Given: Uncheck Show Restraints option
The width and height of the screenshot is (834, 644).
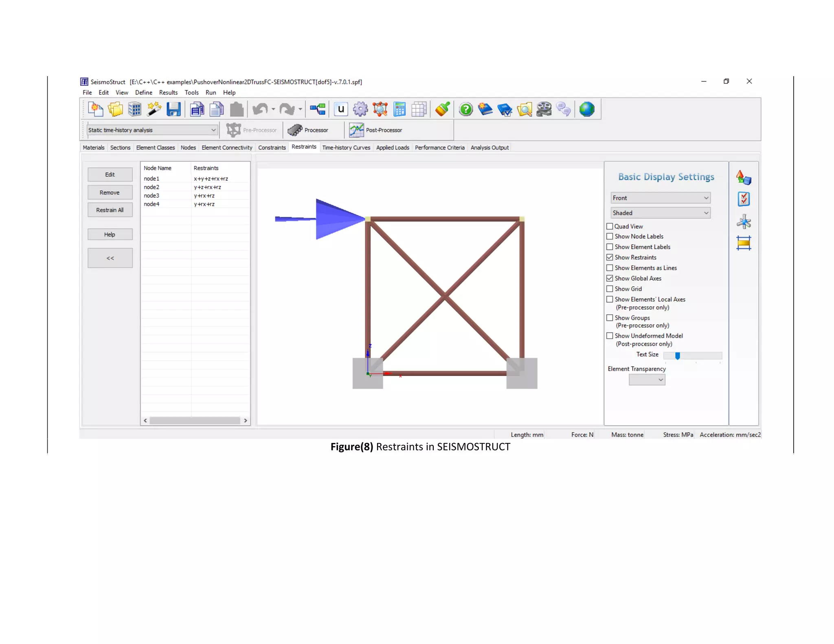Looking at the screenshot, I should click(610, 257).
